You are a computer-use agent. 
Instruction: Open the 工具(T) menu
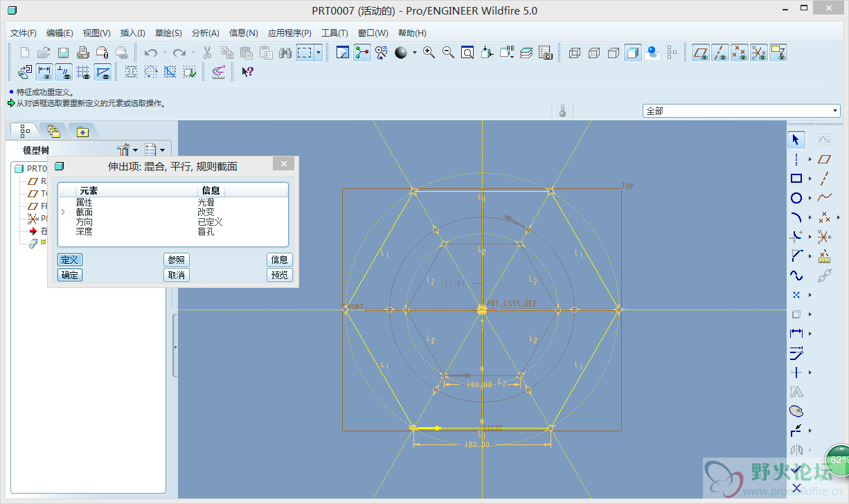pyautogui.click(x=334, y=33)
